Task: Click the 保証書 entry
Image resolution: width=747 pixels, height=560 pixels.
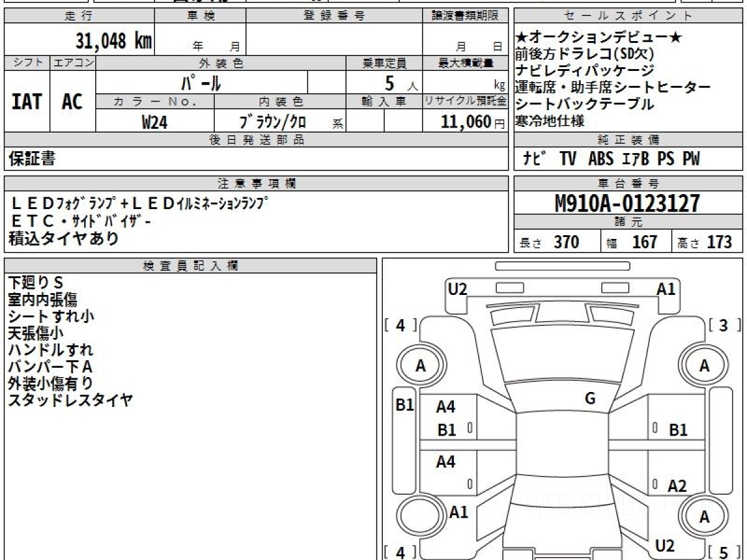Action: 32,159
